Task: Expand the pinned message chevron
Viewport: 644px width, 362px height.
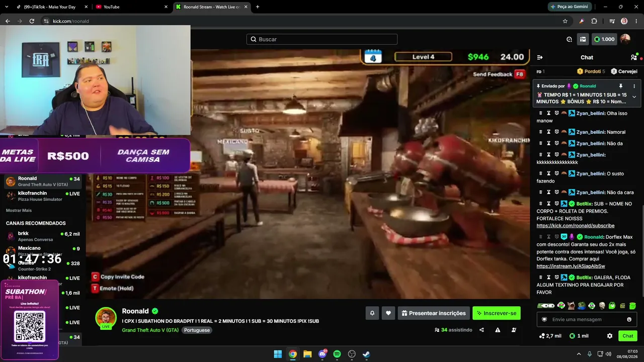Action: point(634,97)
